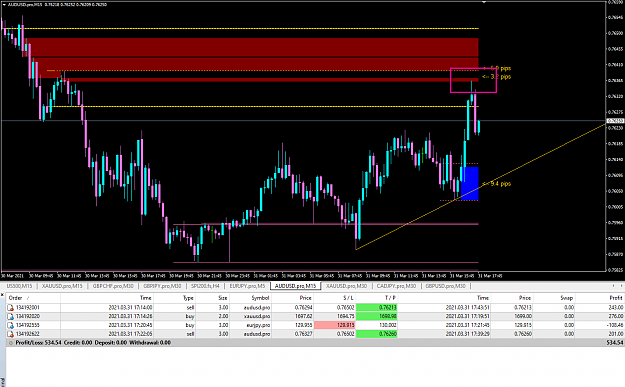Viewport: 625px width, 387px height.
Task: Switch to the US500,M15 chart tab
Action: pyautogui.click(x=20, y=286)
